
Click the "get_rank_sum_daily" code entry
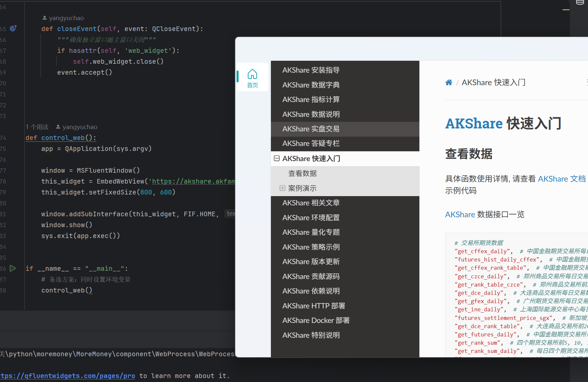coord(487,351)
